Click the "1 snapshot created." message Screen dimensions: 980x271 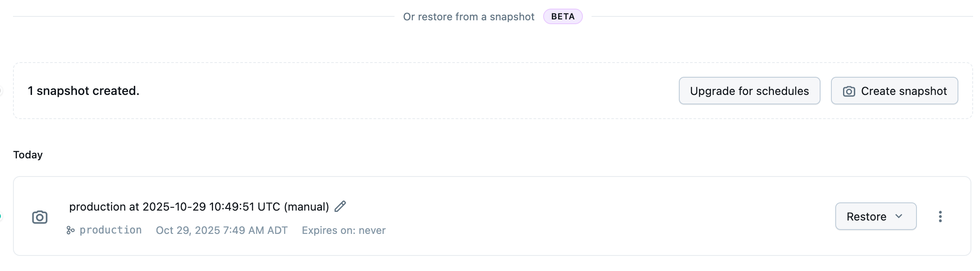tap(83, 91)
